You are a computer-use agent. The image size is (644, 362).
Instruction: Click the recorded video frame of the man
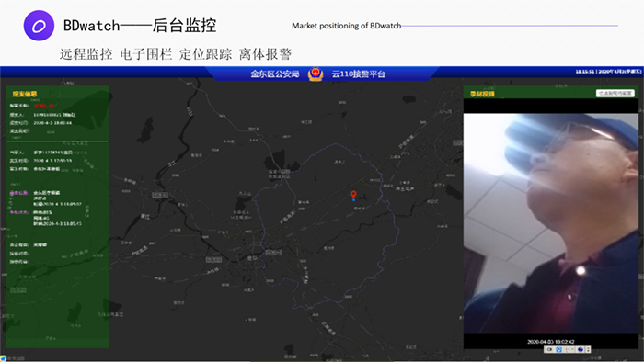point(551,223)
